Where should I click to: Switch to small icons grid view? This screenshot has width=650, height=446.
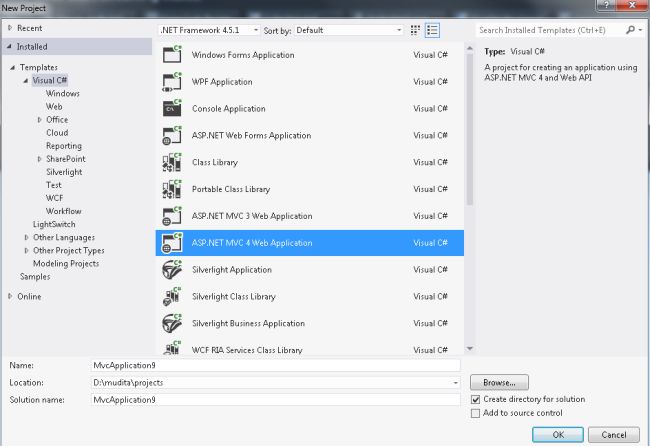coord(415,30)
